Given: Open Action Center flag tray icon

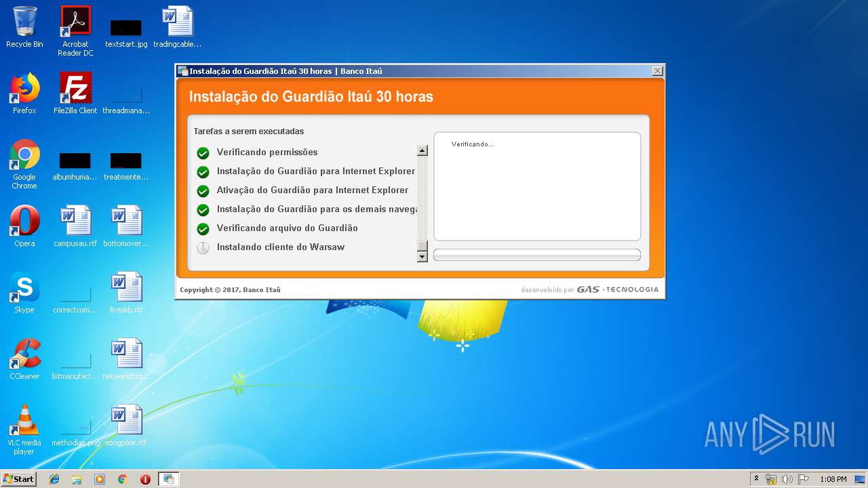Looking at the screenshot, I should pos(803,479).
